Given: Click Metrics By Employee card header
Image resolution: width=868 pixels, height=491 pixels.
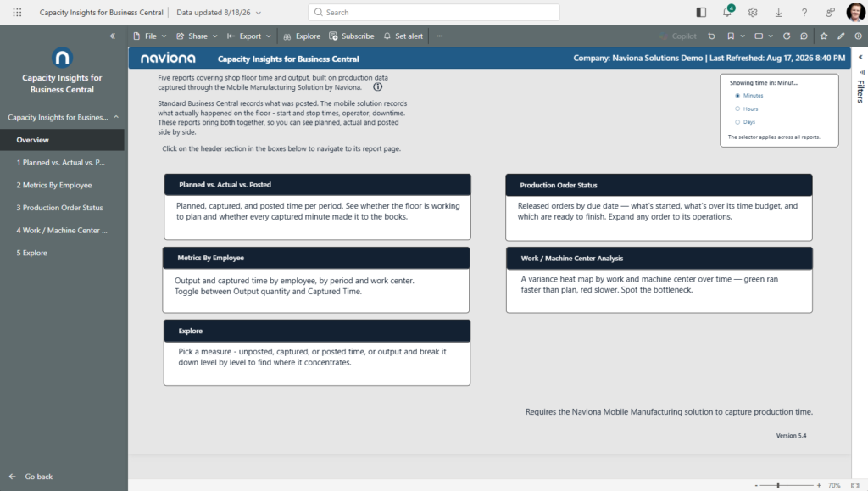Looking at the screenshot, I should click(316, 258).
